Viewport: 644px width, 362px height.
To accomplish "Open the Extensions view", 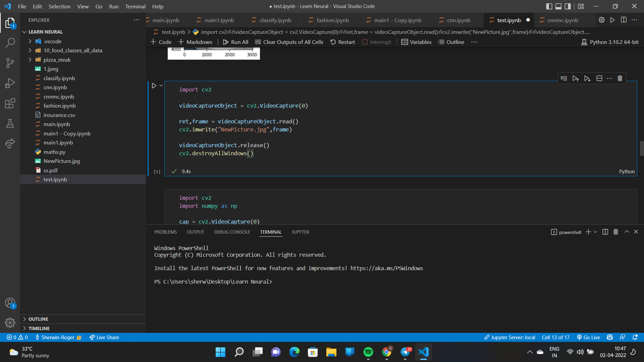I will coord(10,103).
